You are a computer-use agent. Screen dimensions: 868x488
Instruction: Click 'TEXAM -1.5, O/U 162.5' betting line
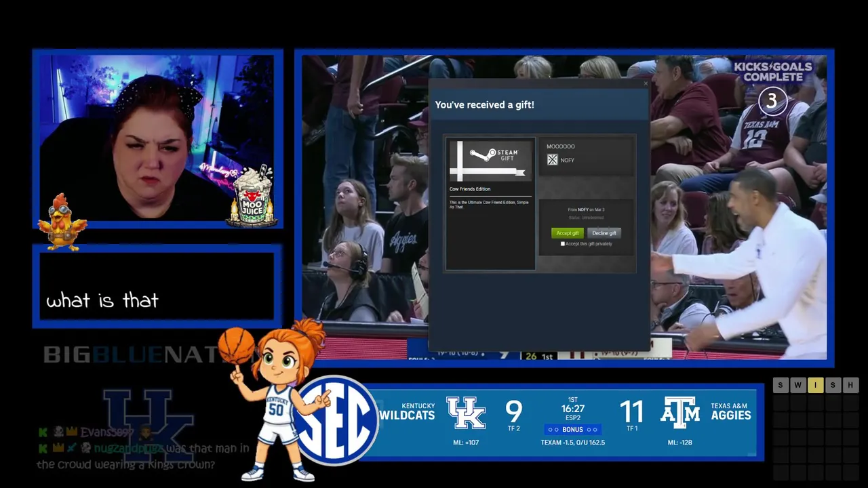(x=572, y=443)
